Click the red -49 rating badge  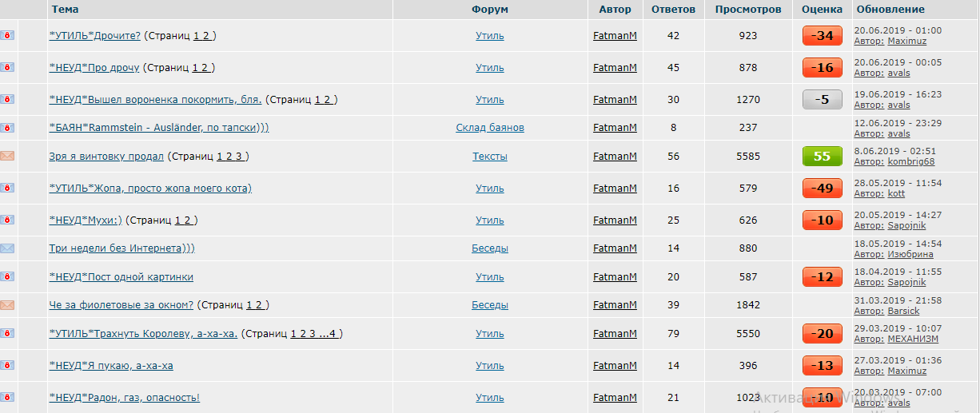(823, 189)
